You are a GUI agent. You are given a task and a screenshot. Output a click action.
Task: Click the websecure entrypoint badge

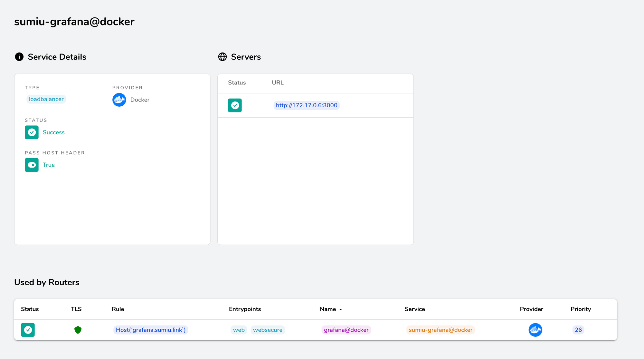click(x=267, y=330)
